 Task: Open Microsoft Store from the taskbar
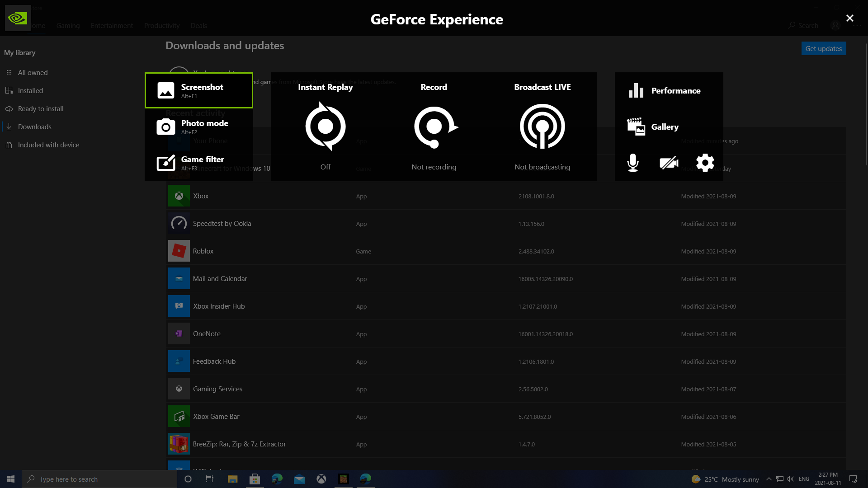(255, 479)
